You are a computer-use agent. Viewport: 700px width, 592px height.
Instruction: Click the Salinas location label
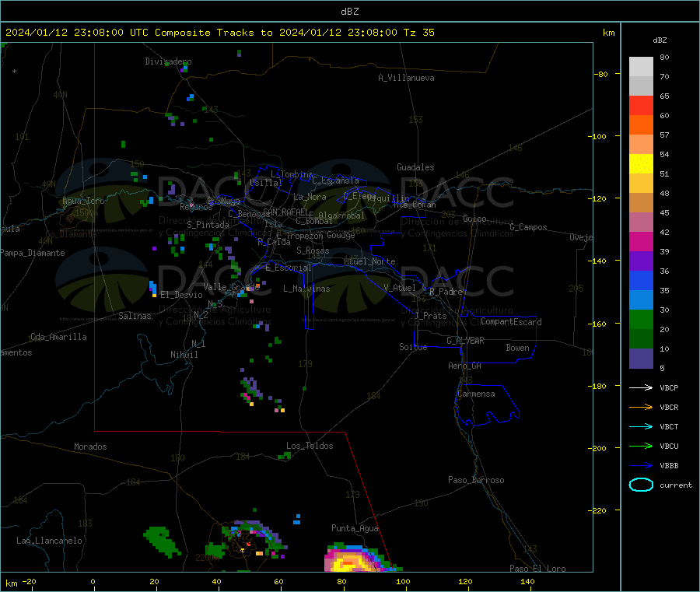(x=135, y=316)
